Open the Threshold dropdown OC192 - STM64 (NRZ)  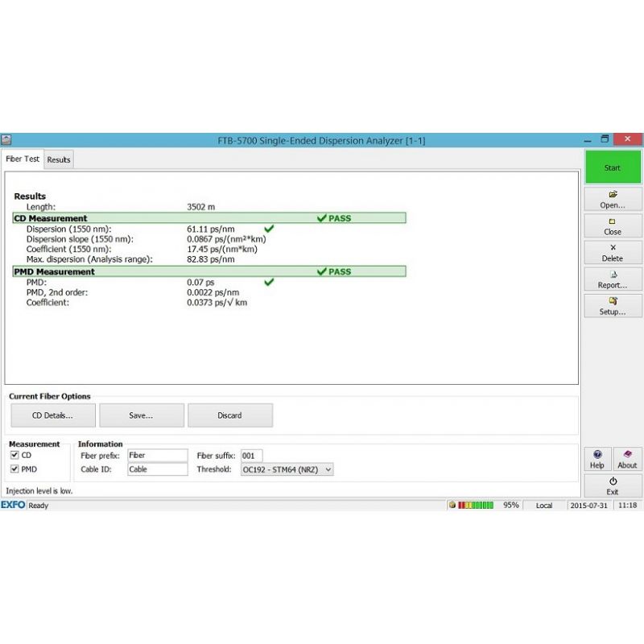(287, 469)
